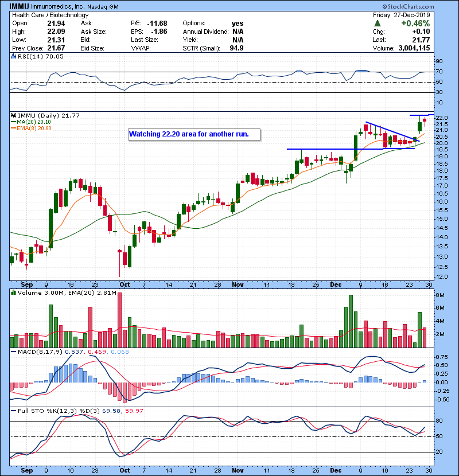
Task: Click the percent change +0.46%
Action: [x=415, y=24]
